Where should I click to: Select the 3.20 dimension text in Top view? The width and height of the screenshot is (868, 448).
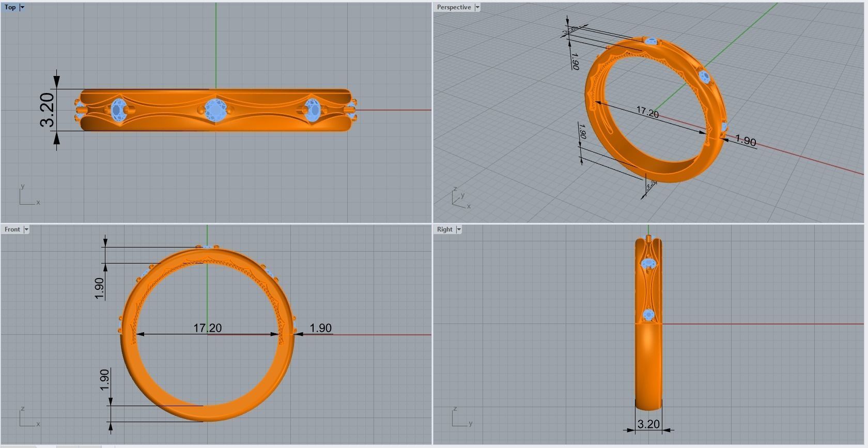click(47, 110)
